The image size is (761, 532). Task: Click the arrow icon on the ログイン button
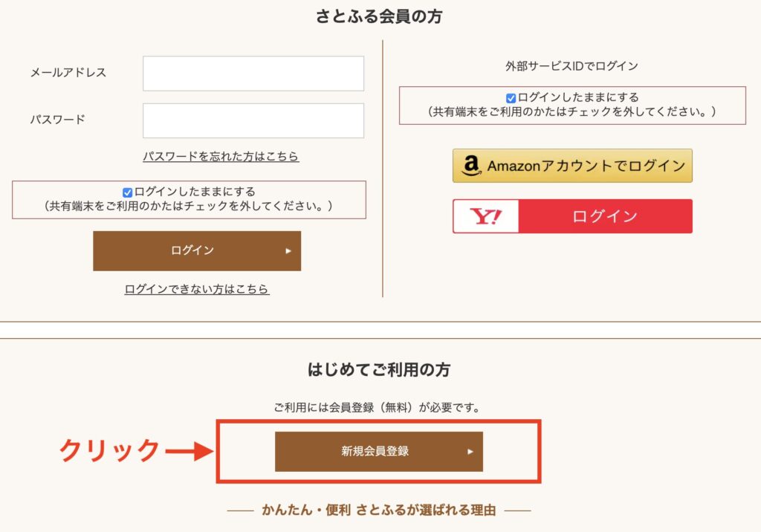click(x=288, y=251)
